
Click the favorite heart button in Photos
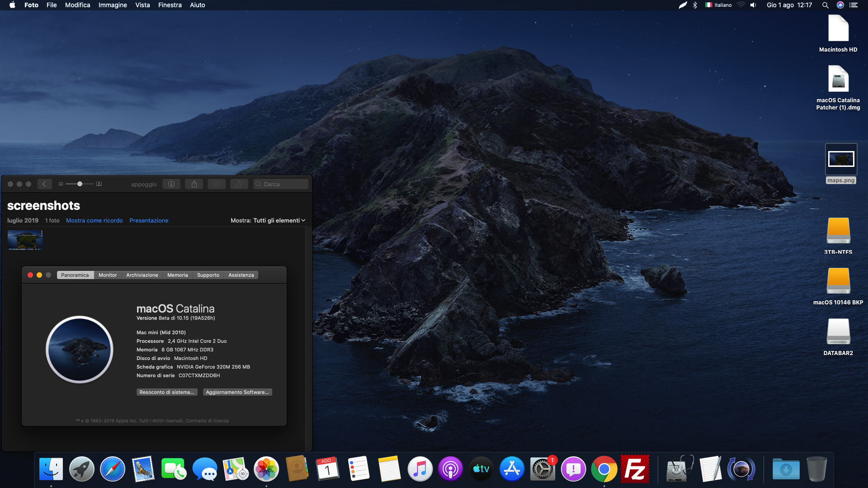point(217,184)
